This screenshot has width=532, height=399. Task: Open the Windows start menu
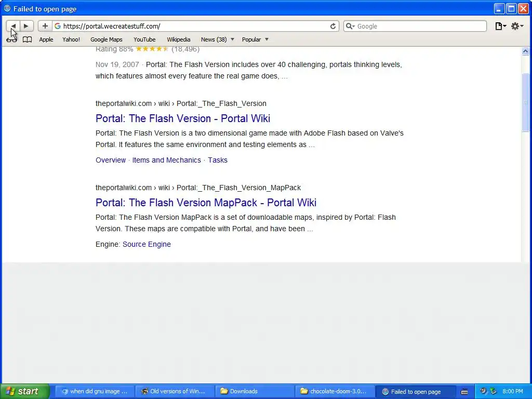[25, 391]
